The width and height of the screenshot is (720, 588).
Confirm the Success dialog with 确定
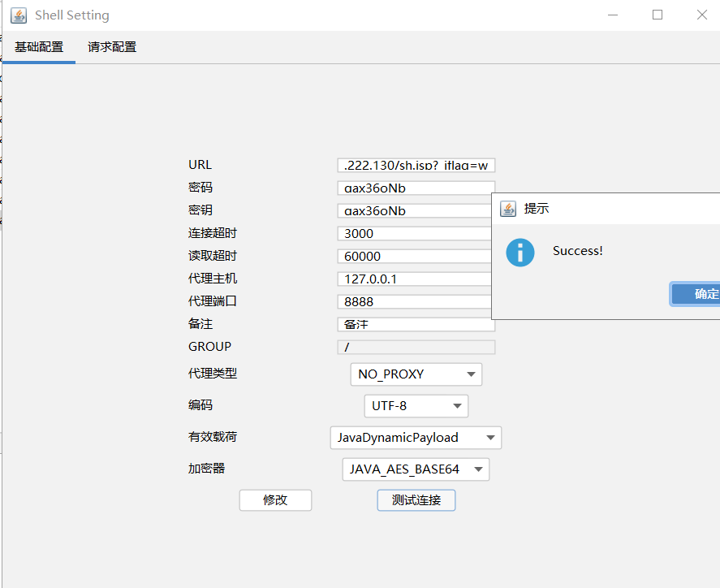(696, 293)
